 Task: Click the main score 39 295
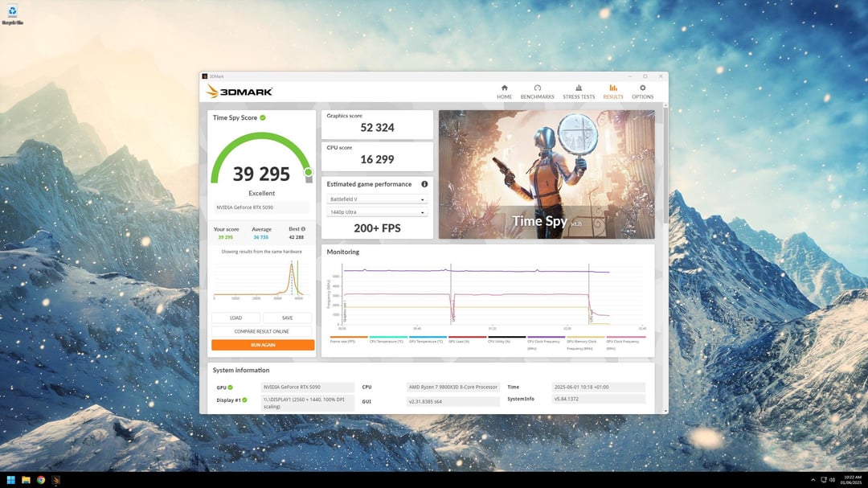tap(261, 174)
